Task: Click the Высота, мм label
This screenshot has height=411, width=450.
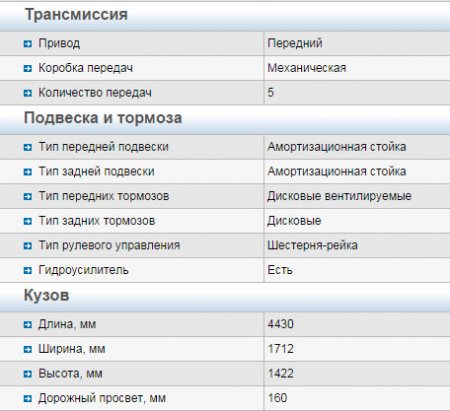Action: click(70, 374)
